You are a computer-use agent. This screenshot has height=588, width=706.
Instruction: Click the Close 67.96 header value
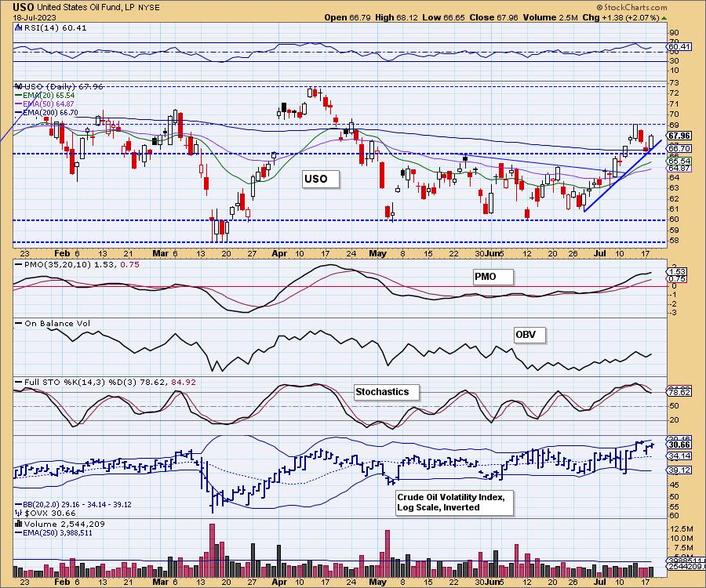tap(493, 17)
